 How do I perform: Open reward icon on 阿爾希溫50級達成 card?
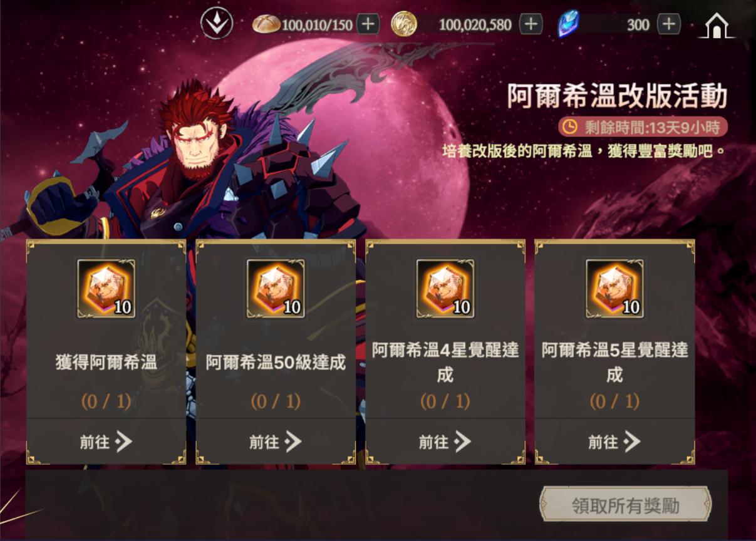[276, 289]
